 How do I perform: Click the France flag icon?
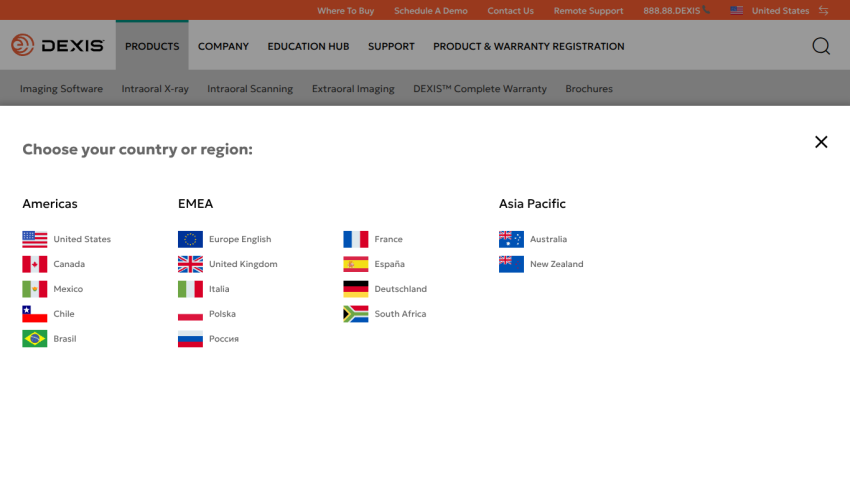[x=356, y=239]
